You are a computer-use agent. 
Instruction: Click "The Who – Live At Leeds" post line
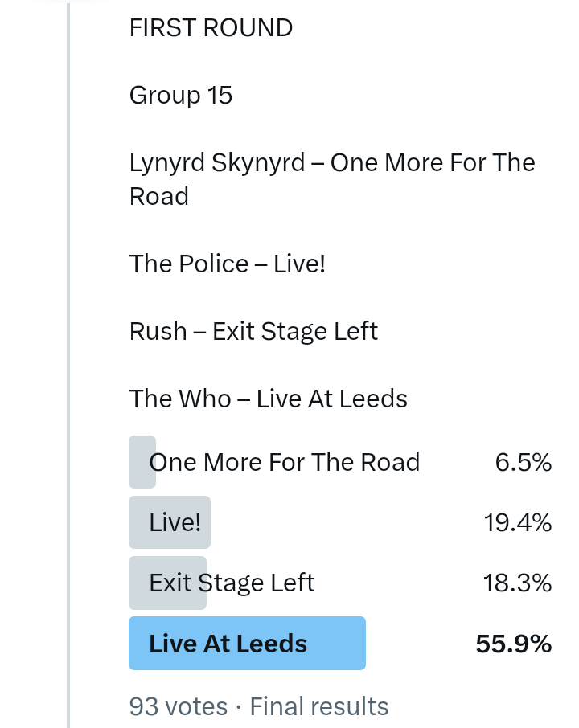(x=269, y=399)
